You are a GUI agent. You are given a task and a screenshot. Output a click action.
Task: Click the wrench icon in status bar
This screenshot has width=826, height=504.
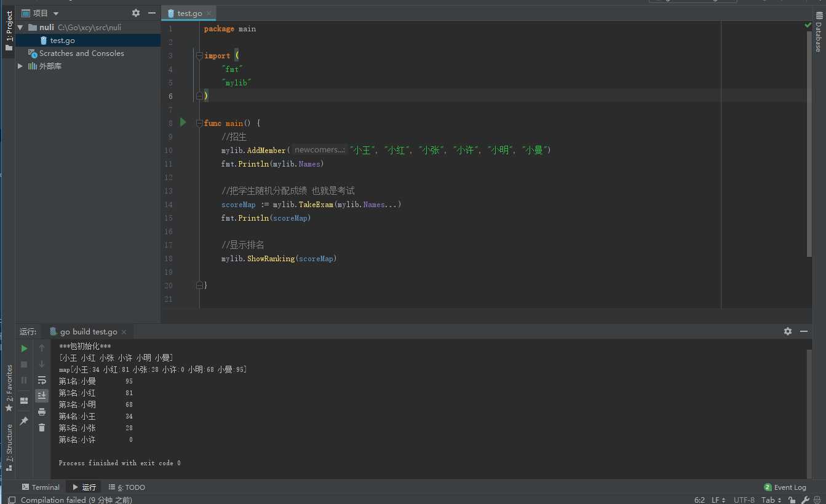pyautogui.click(x=805, y=500)
